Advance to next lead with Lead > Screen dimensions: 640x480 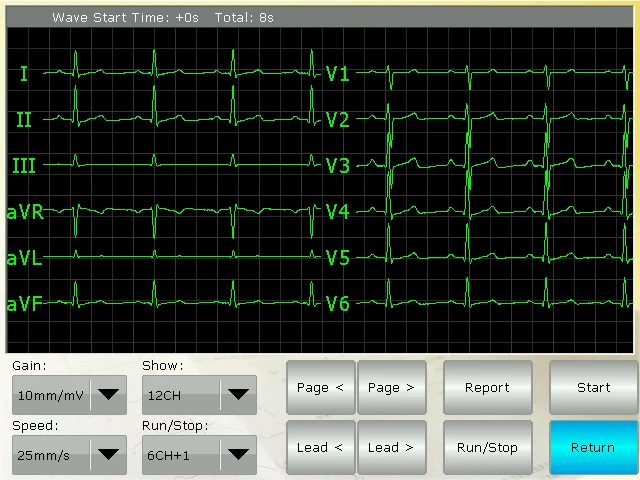[391, 447]
